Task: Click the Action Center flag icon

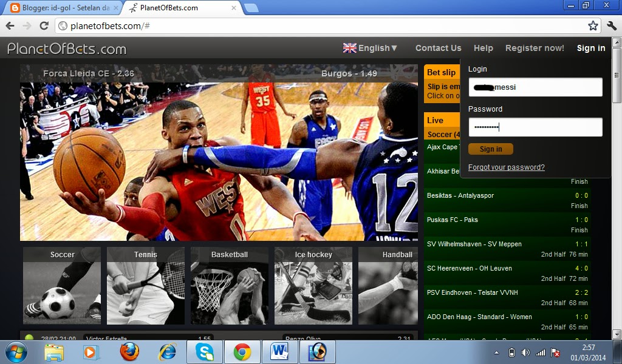Action: coord(556,352)
